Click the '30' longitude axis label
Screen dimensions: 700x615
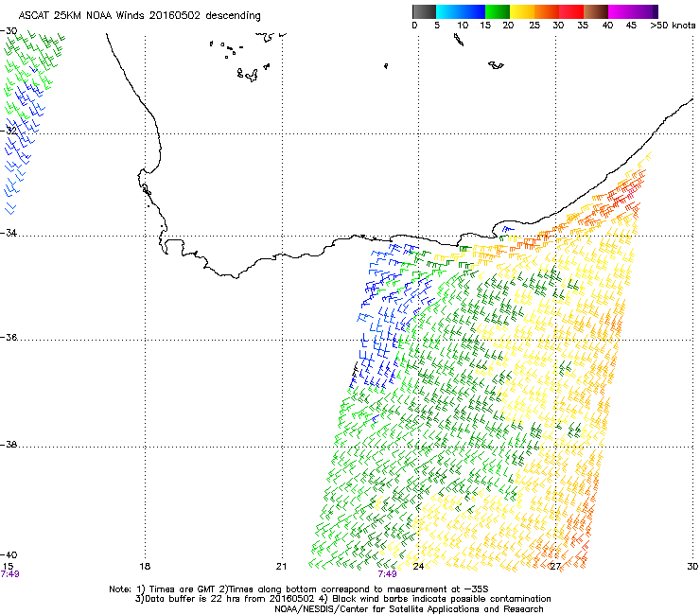[692, 567]
